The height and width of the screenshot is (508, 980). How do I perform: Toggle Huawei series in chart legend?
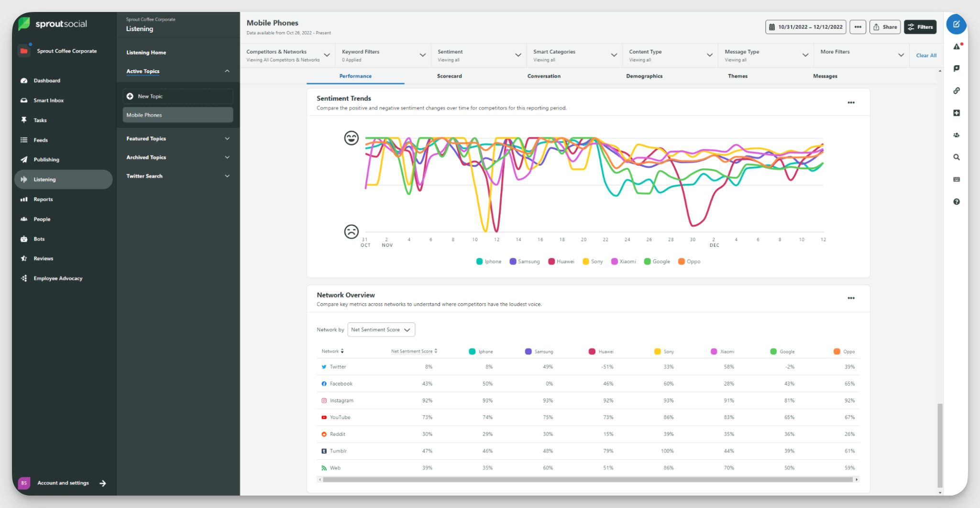[562, 262]
